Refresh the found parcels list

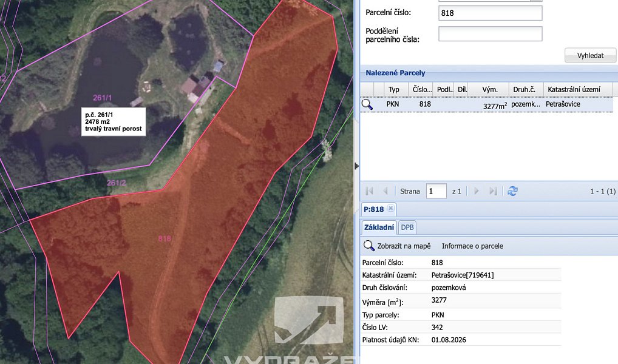tap(512, 191)
